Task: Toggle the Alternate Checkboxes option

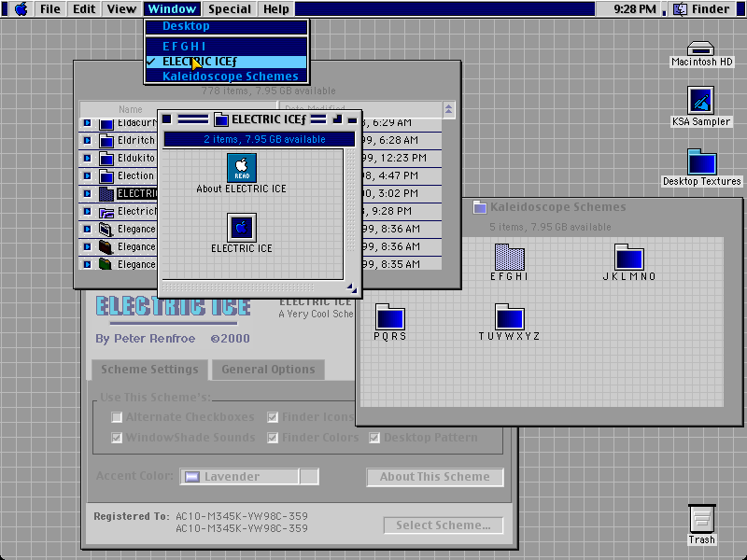Action: [x=117, y=417]
